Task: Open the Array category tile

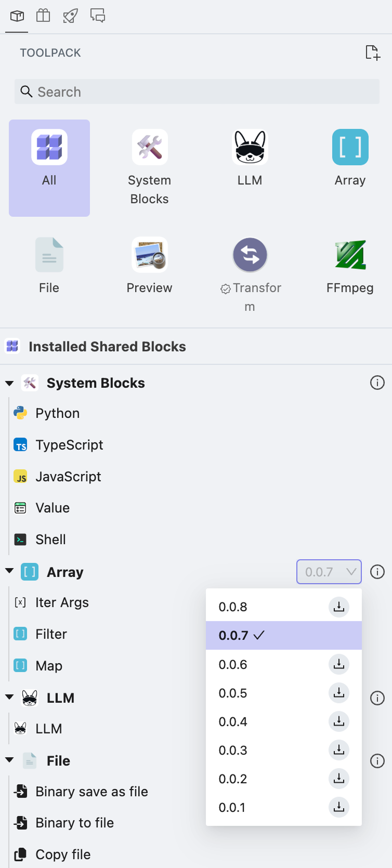Action: (x=350, y=148)
